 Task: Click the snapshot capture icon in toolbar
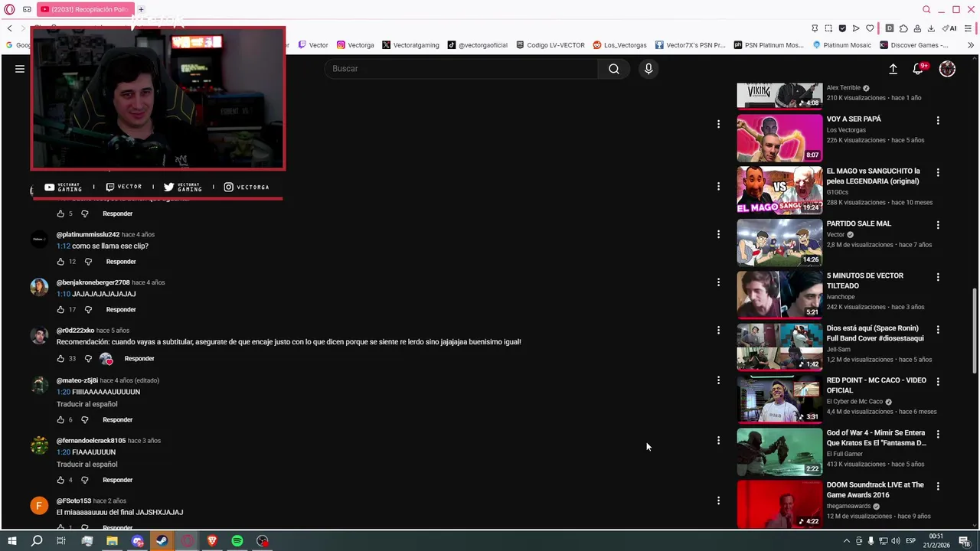pyautogui.click(x=828, y=28)
